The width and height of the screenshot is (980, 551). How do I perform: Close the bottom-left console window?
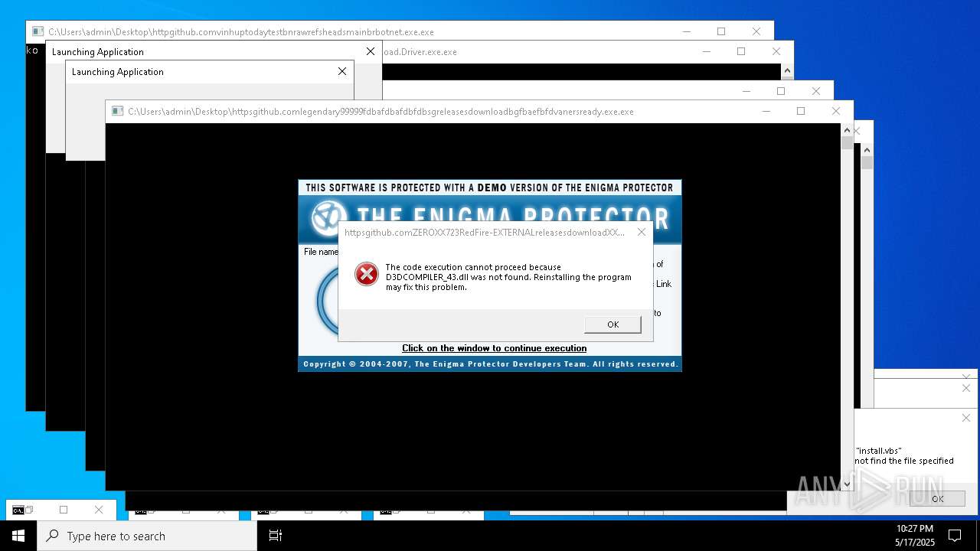(99, 510)
